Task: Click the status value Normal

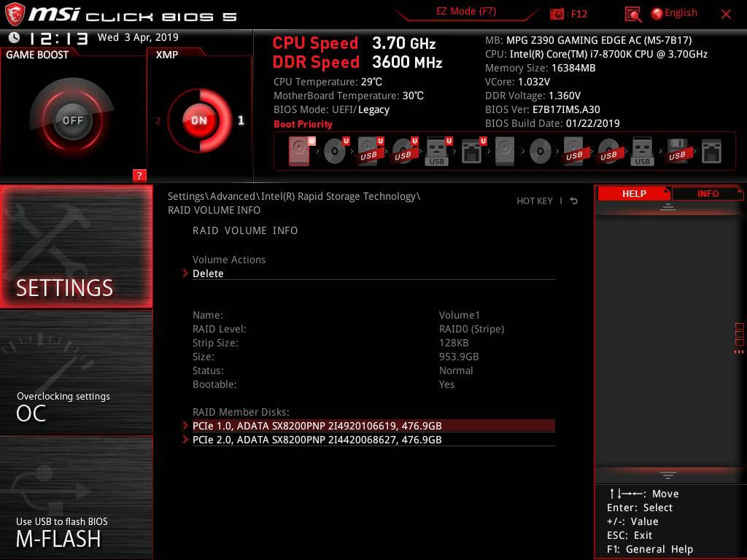Action: point(456,370)
